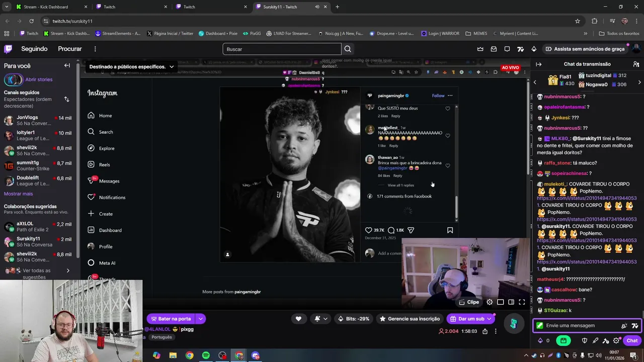This screenshot has width=644, height=362.
Task: Toggle fullscreen on the player
Action: pos(522,302)
